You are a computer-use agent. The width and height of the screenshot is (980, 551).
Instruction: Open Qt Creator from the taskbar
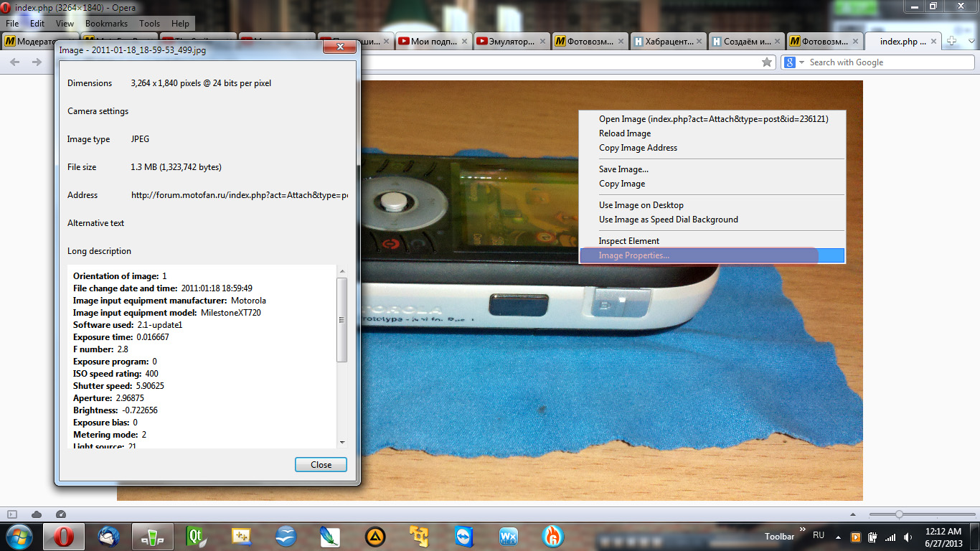tap(196, 537)
